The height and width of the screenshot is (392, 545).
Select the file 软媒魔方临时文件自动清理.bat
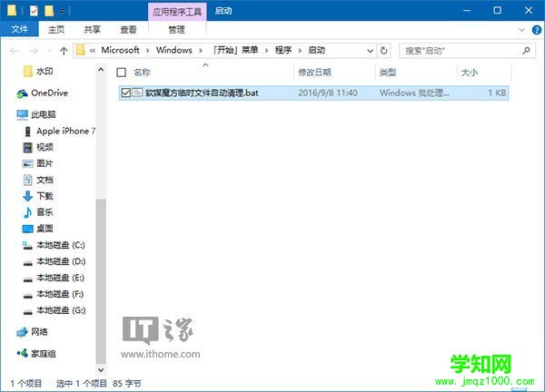click(202, 93)
